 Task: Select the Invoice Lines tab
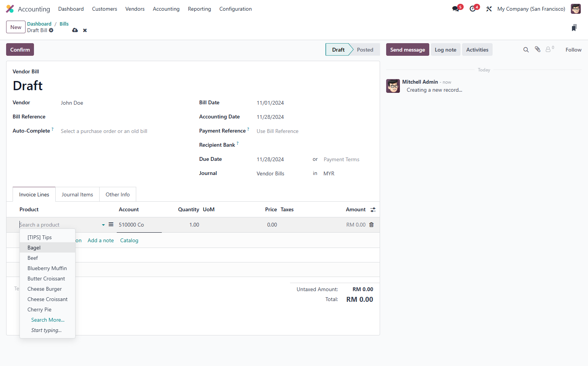coord(34,194)
